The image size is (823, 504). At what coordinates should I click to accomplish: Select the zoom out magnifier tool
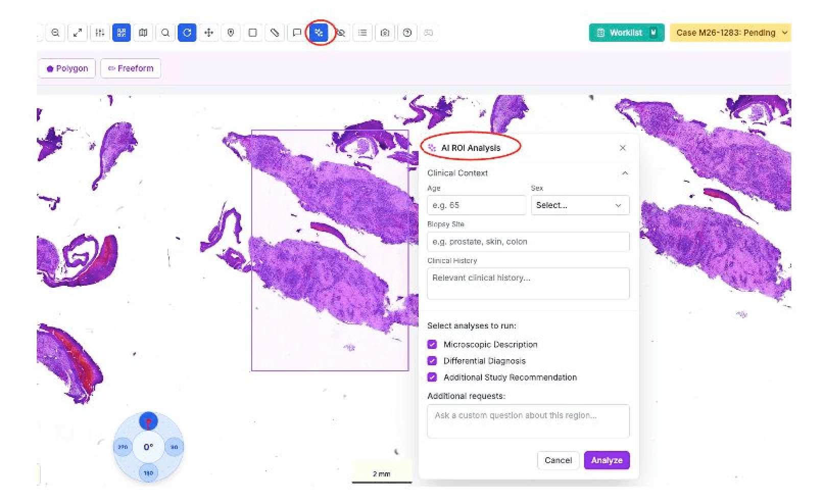point(56,33)
